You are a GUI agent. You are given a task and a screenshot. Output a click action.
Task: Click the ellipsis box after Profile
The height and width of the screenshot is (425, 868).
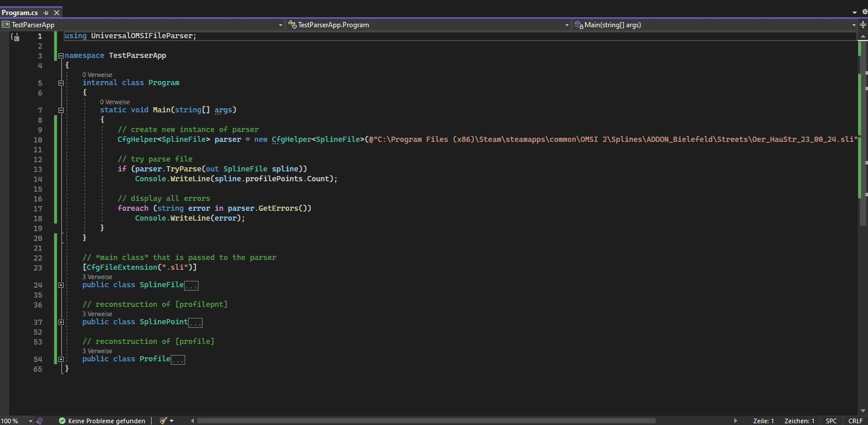point(178,360)
